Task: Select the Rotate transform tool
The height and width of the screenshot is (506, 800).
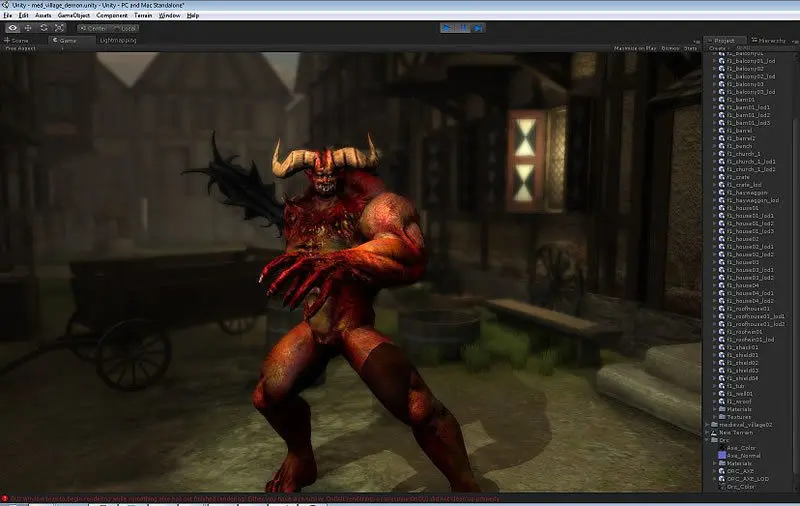Action: (x=44, y=28)
